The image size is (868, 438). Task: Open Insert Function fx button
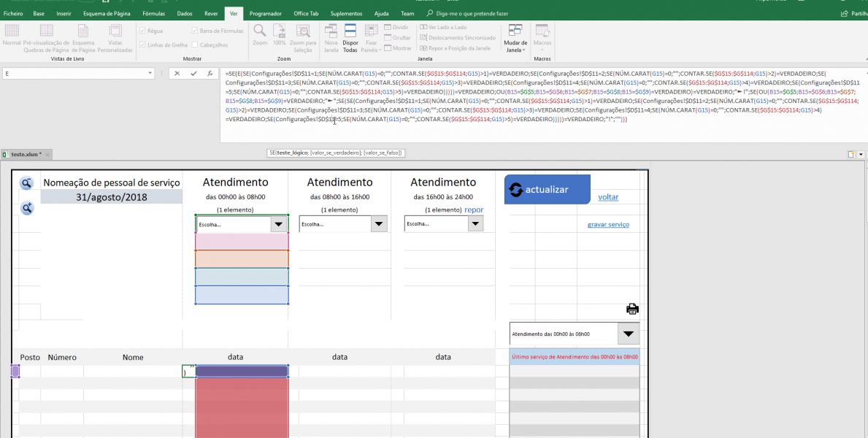210,74
